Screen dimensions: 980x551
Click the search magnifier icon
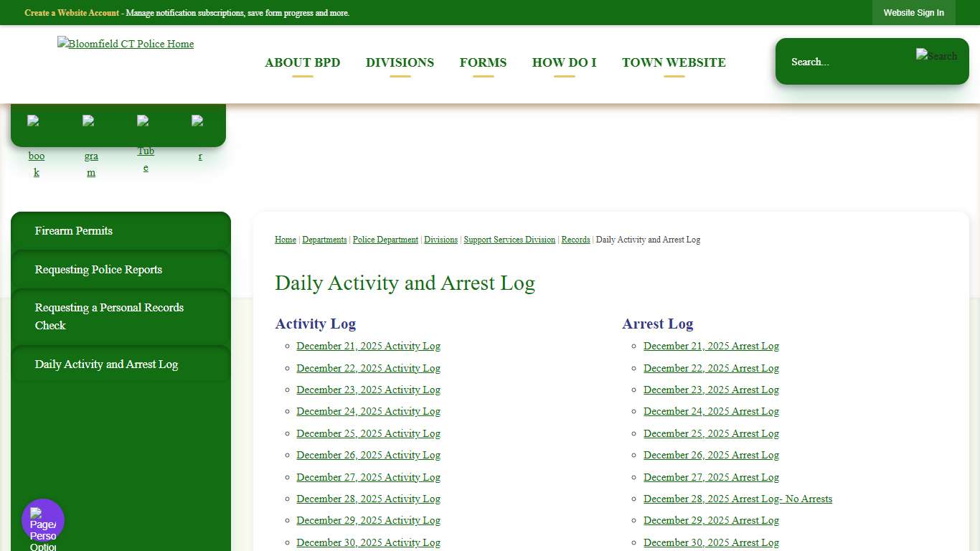(936, 55)
